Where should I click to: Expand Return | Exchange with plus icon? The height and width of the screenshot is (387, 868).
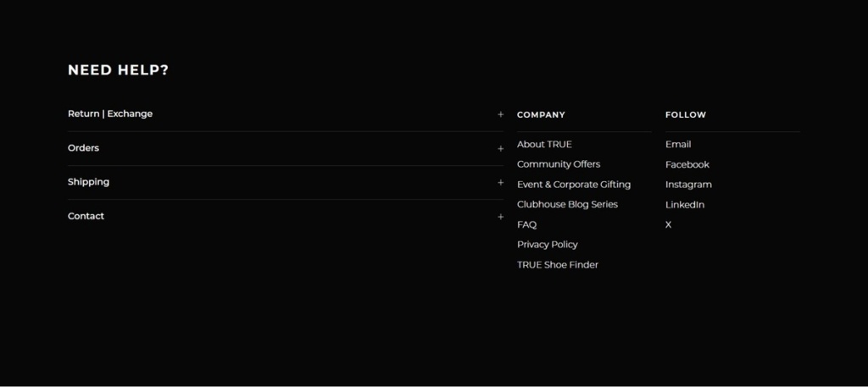pyautogui.click(x=500, y=114)
